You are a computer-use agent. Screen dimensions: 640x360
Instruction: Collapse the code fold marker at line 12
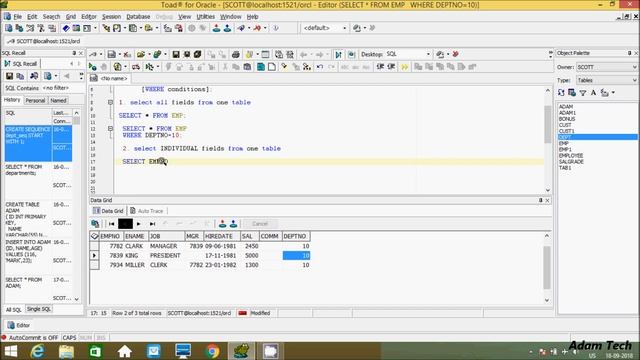[x=110, y=129]
